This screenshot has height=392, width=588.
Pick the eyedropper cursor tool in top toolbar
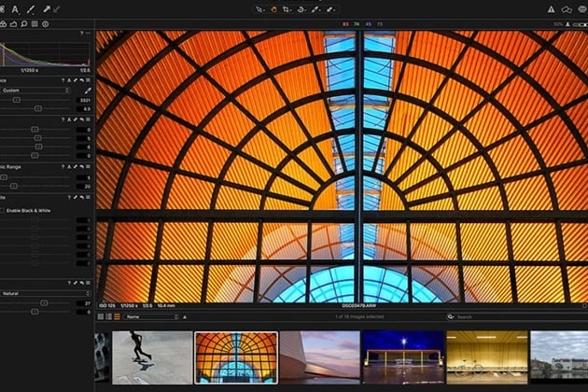pos(315,9)
